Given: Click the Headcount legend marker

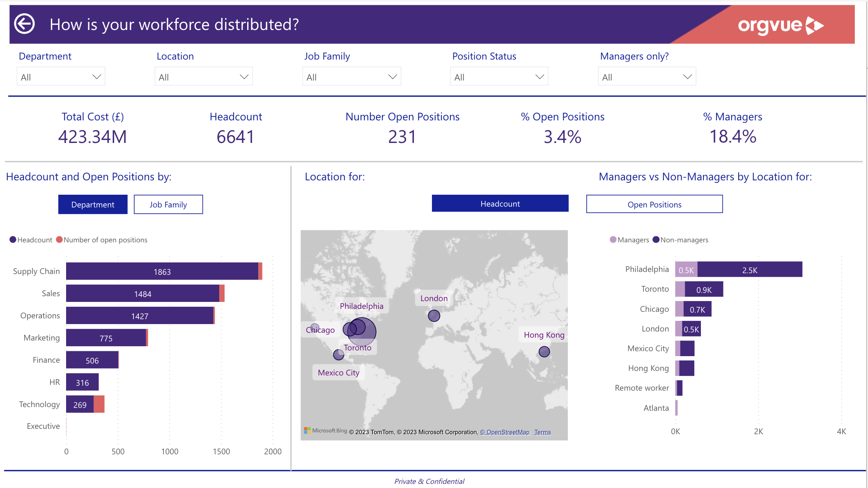Looking at the screenshot, I should pyautogui.click(x=13, y=239).
